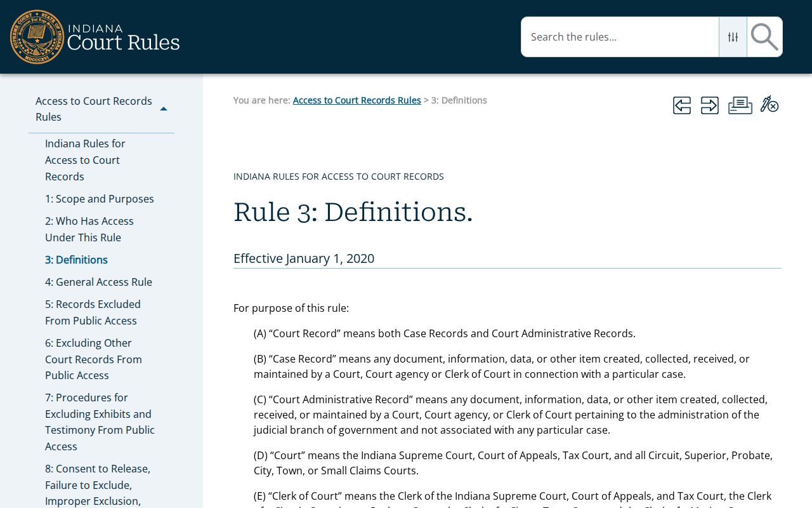Image resolution: width=812 pixels, height=508 pixels.
Task: Open the Access to Court Records Rules breadcrumb link
Action: (x=357, y=100)
